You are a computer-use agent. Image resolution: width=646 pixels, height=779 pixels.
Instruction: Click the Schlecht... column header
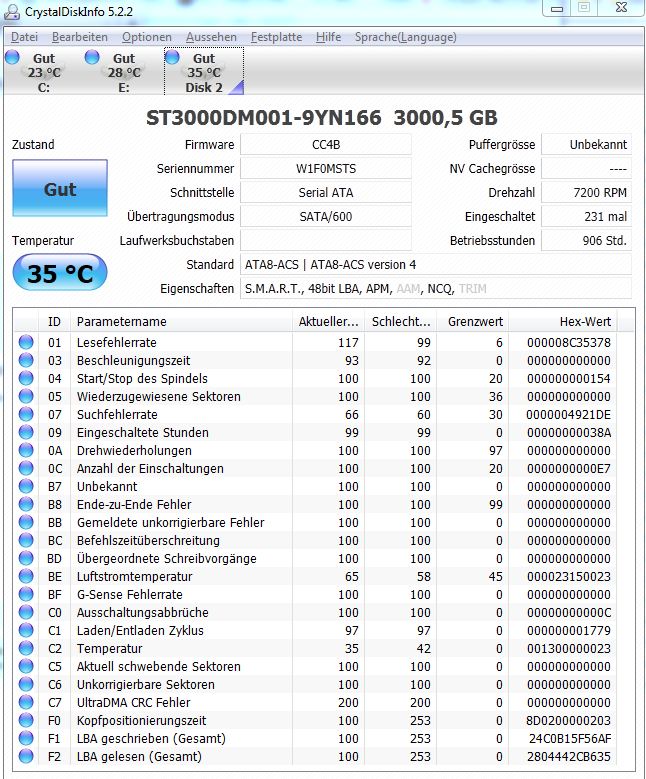coord(401,321)
